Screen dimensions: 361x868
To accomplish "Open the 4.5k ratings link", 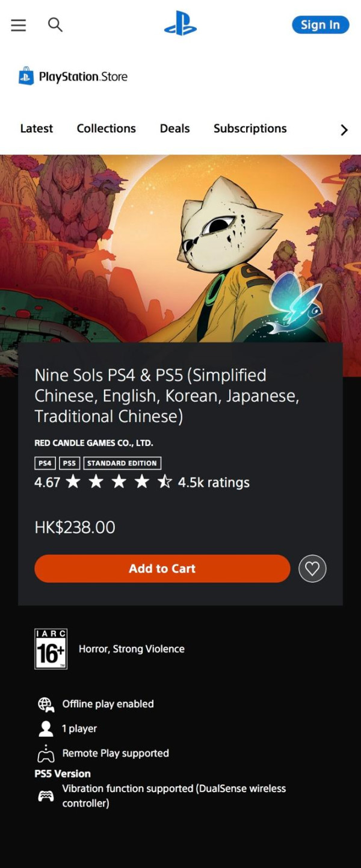I will (214, 482).
